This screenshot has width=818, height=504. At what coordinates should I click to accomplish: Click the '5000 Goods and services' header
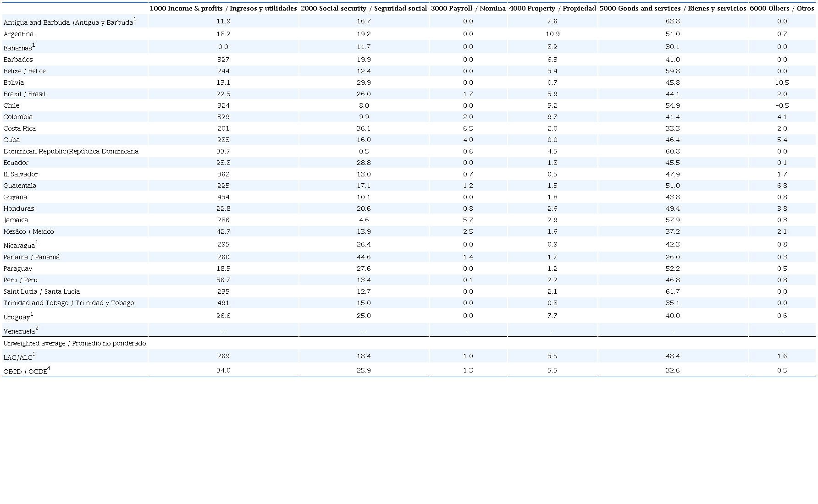point(673,8)
